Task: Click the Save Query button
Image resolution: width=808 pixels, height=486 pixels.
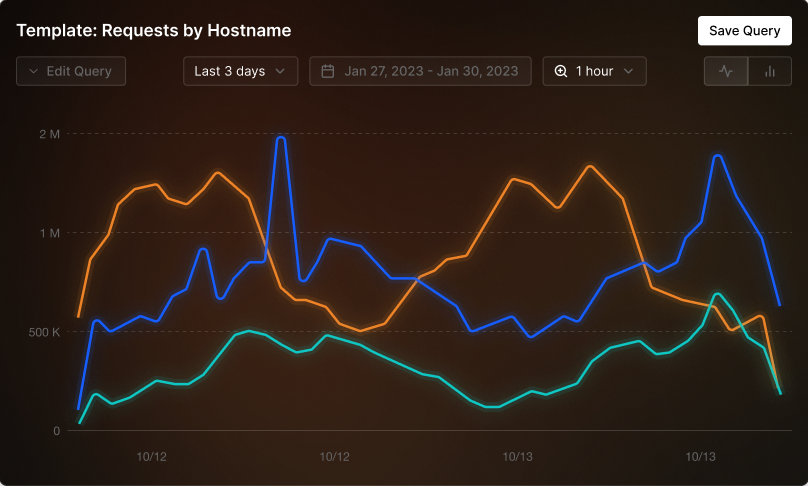Action: pos(745,31)
